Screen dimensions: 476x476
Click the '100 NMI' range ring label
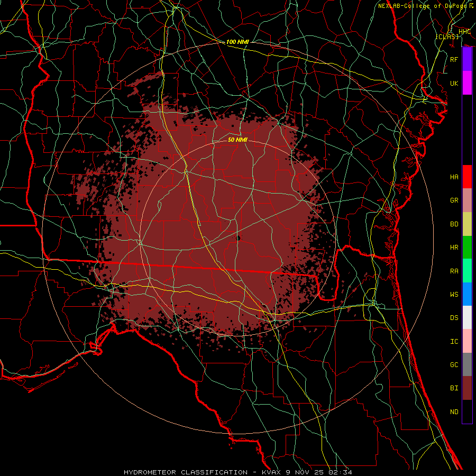click(237, 42)
